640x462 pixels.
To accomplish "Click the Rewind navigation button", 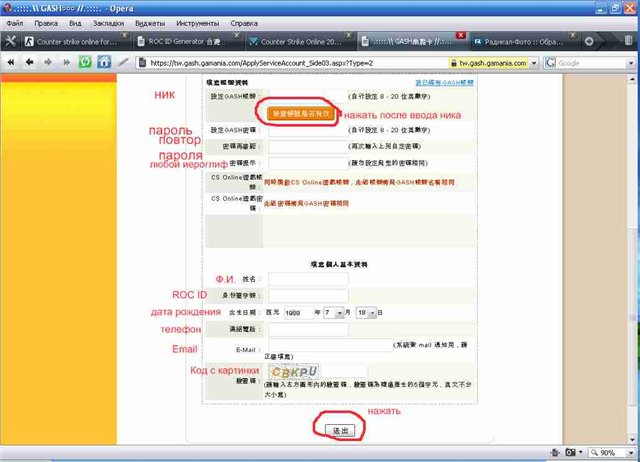I will tap(11, 62).
